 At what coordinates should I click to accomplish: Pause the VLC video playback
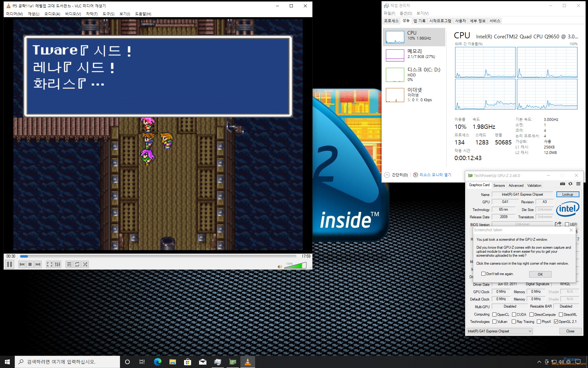point(9,264)
